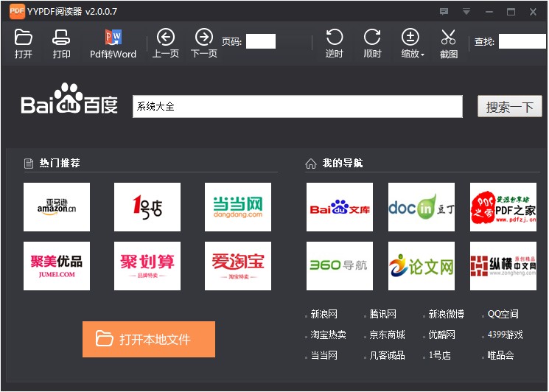Open the 聚划算 thumbnail
Viewport: 549px width, 392px height.
point(147,266)
